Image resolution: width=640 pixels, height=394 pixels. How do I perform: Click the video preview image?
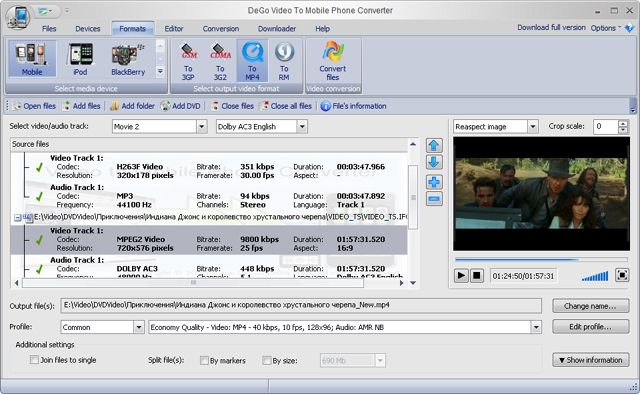point(541,194)
